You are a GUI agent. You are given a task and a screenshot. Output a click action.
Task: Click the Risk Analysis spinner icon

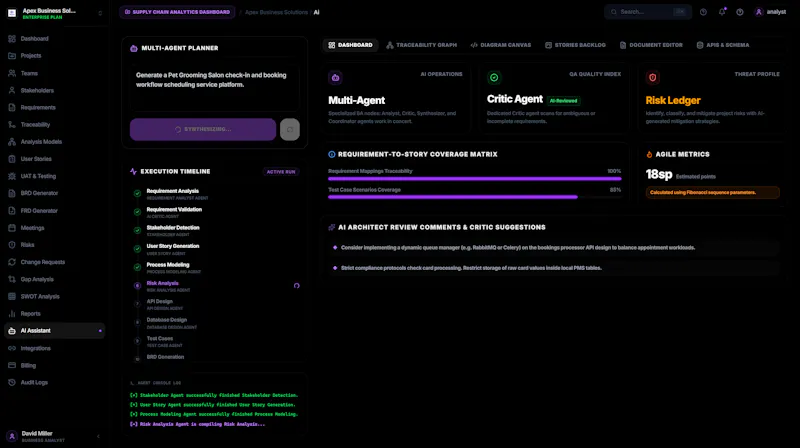(296, 286)
